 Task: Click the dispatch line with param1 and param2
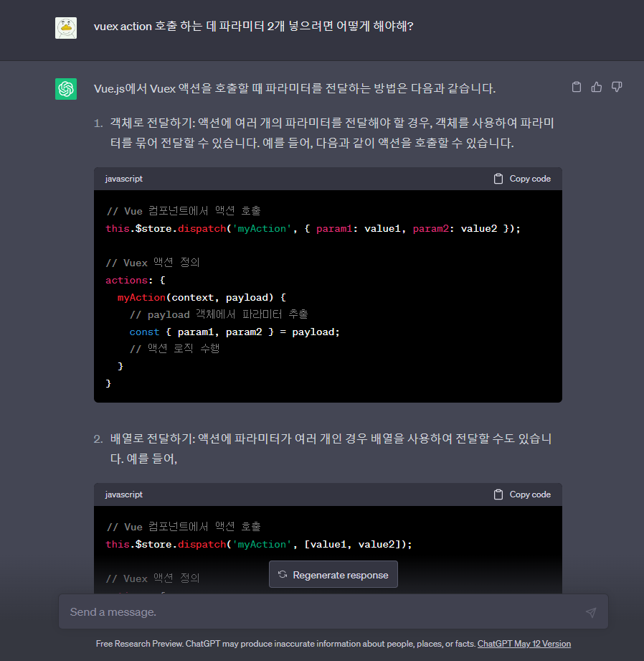click(313, 228)
